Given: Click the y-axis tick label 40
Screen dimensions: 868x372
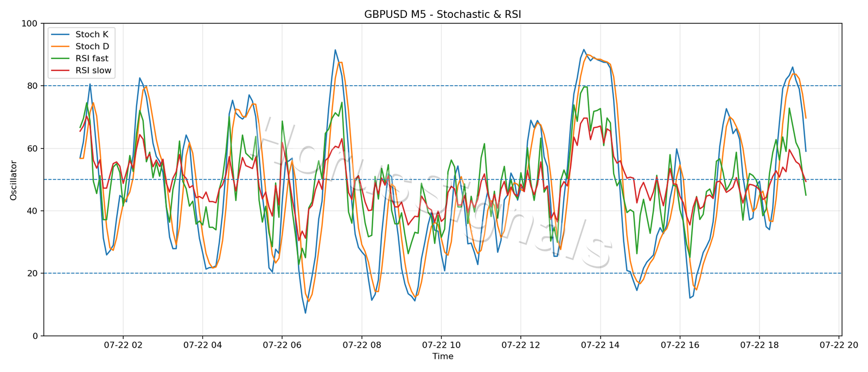Looking at the screenshot, I should pyautogui.click(x=33, y=211).
